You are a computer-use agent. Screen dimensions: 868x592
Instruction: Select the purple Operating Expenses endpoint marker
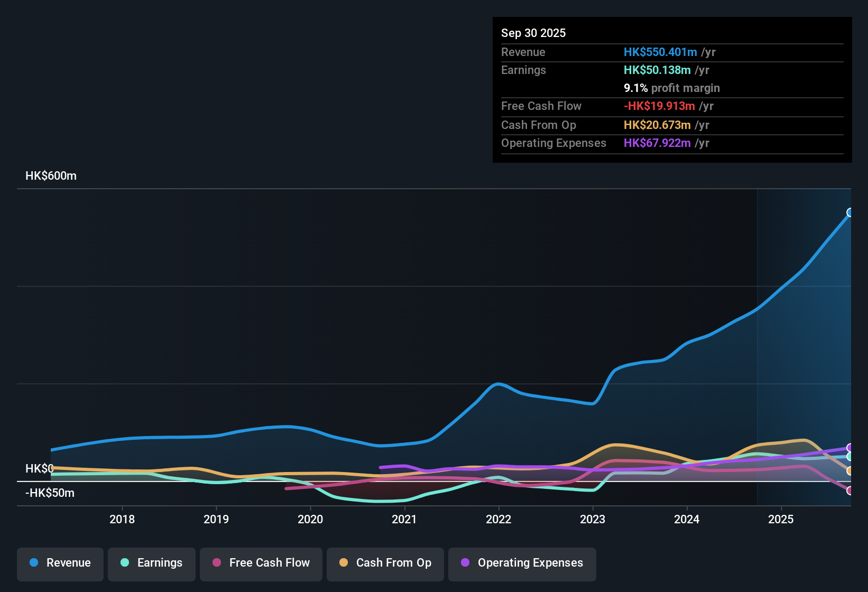850,448
